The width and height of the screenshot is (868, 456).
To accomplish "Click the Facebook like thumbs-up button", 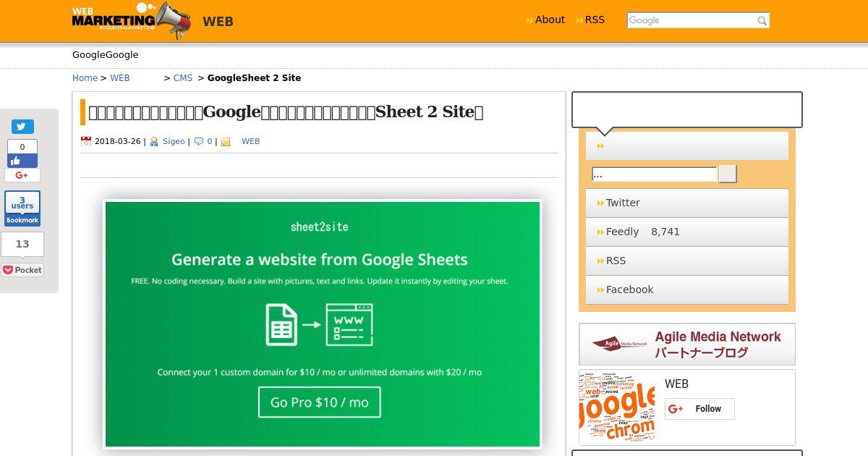I will pyautogui.click(x=22, y=161).
